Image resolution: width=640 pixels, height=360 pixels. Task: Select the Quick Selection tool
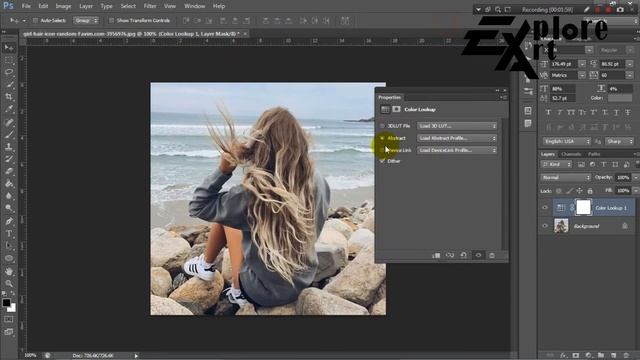tap(9, 84)
